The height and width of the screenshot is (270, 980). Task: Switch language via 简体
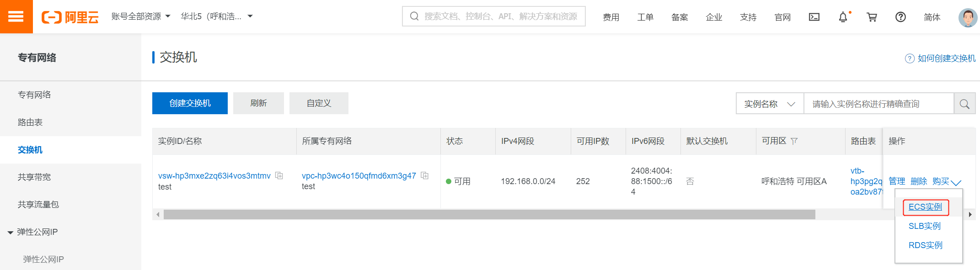coord(932,17)
